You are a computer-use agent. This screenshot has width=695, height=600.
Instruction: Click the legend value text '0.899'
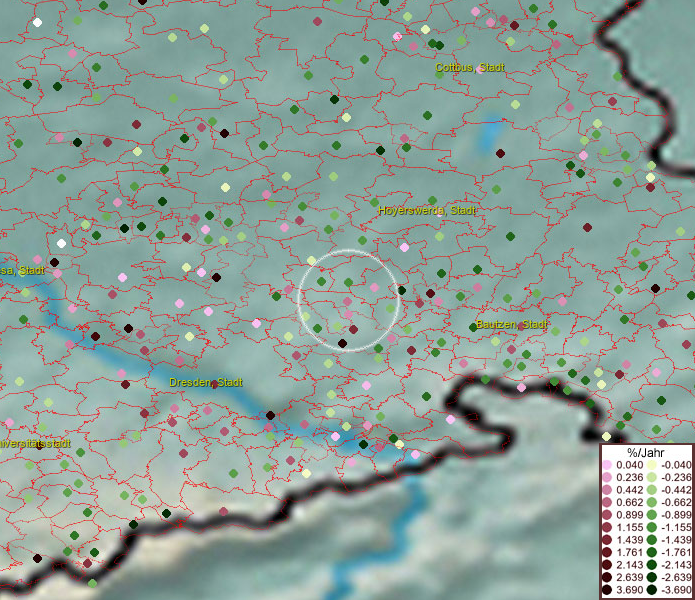click(x=629, y=515)
